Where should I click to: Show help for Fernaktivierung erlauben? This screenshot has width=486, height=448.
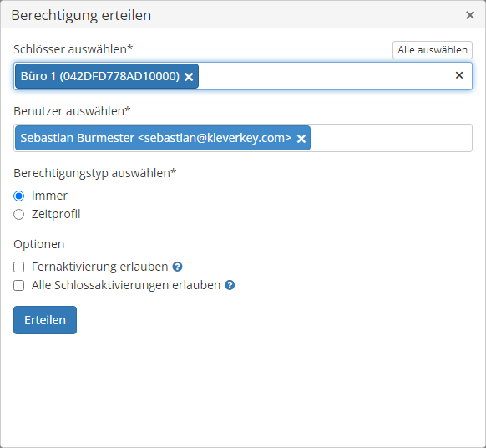coord(177,267)
